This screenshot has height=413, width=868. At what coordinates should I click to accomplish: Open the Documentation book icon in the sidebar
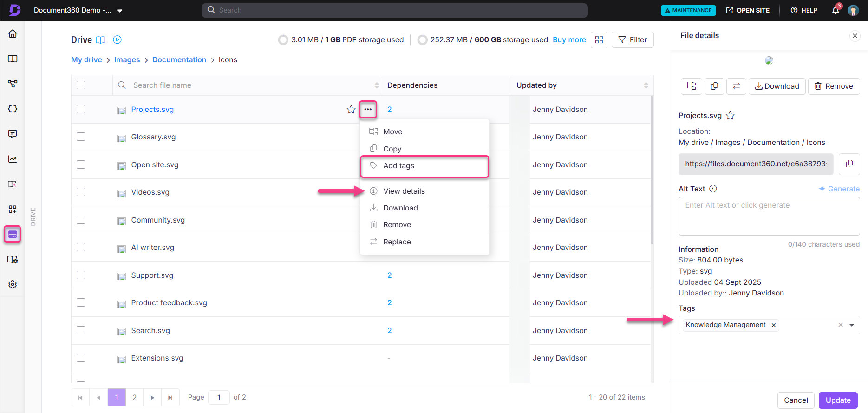click(x=13, y=59)
